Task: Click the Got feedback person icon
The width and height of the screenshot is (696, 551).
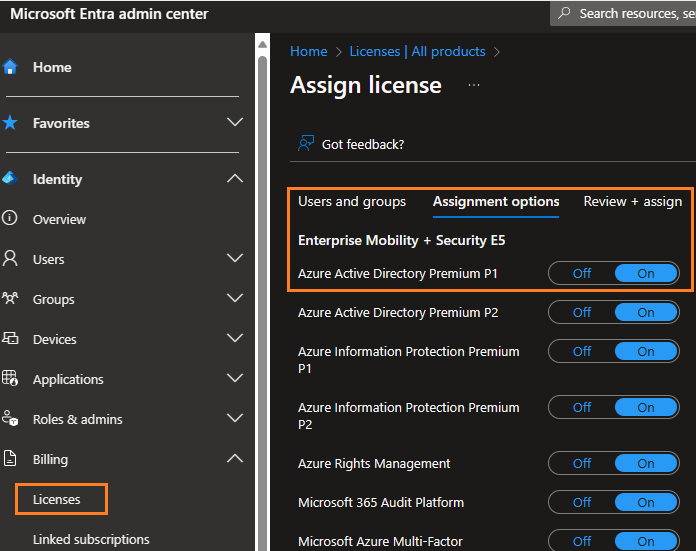Action: pos(306,143)
